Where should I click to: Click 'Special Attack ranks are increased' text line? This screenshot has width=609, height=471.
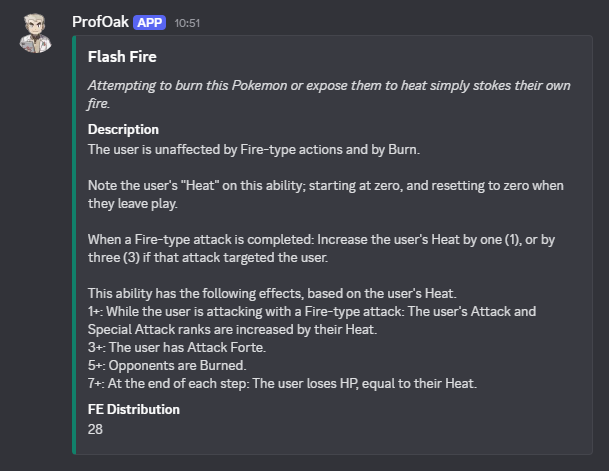pos(232,329)
